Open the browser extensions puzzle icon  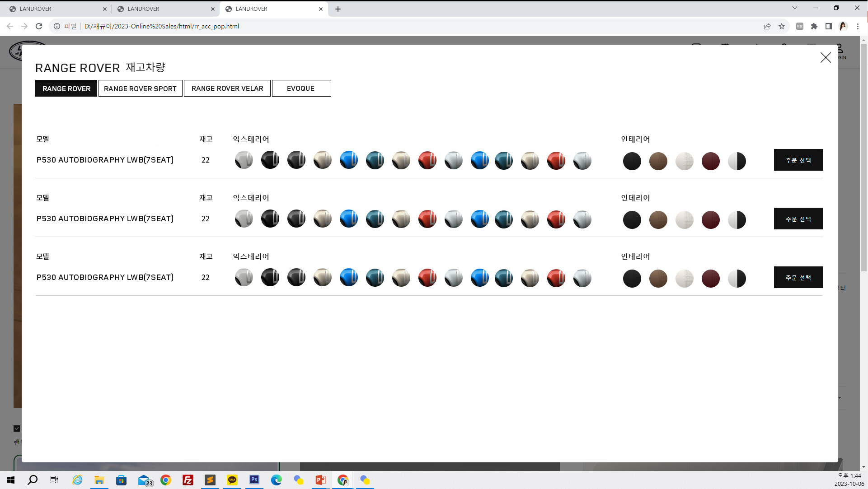[814, 26]
